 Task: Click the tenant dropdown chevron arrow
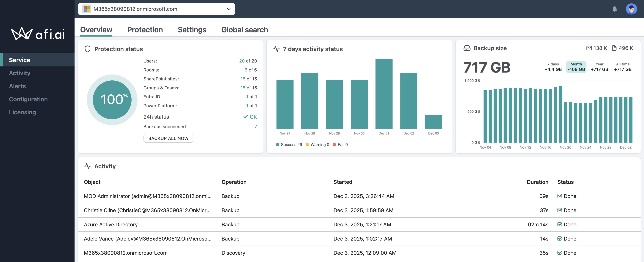tap(228, 9)
